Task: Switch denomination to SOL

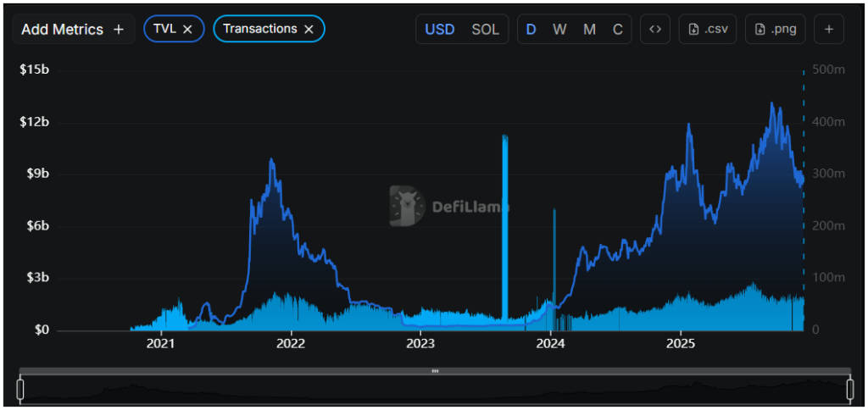Action: (486, 29)
